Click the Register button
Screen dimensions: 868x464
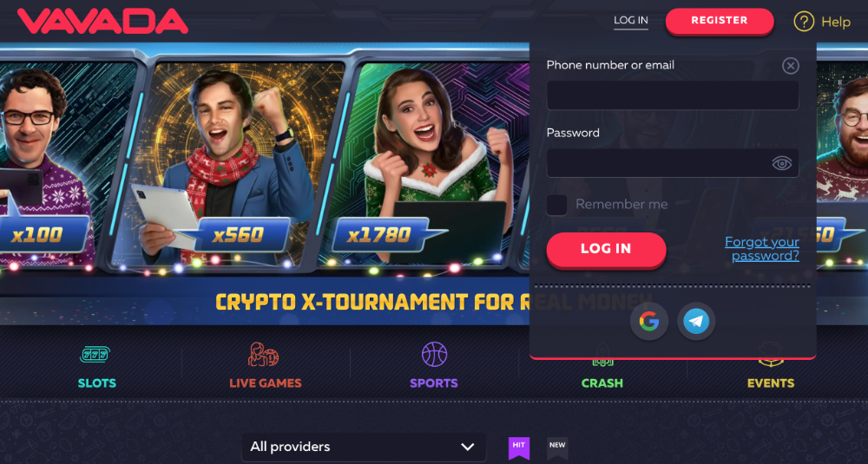[x=720, y=21]
